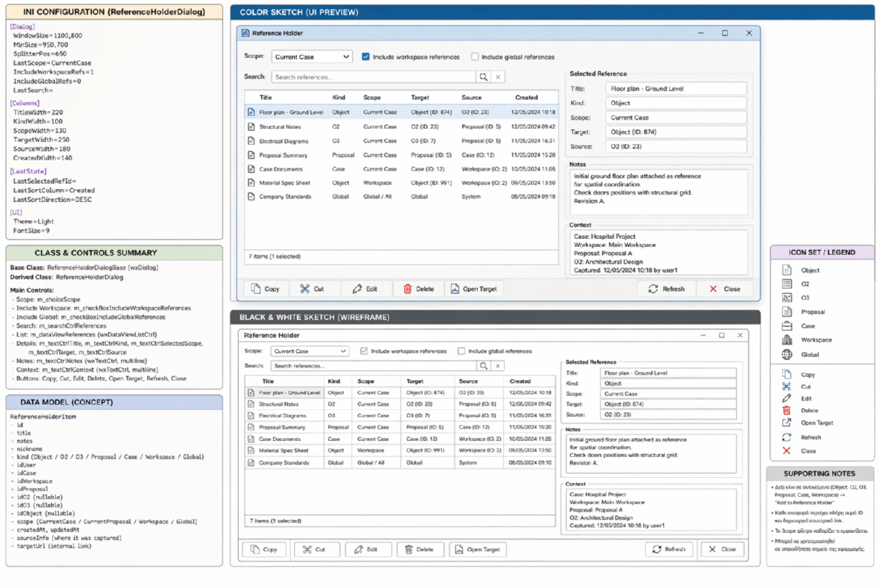Click the magnifier icon in the color preview search
The height and width of the screenshot is (588, 882).
[483, 77]
